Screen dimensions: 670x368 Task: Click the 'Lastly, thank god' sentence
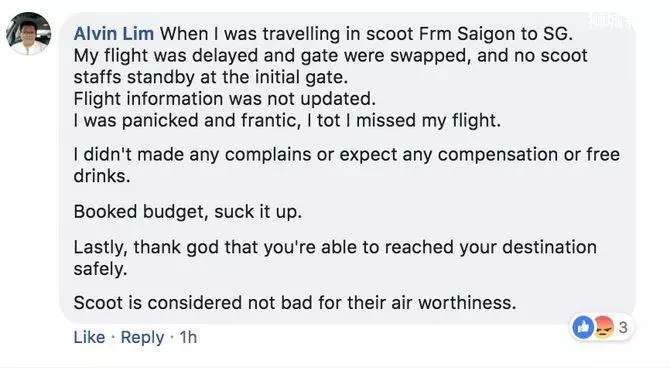335,247
